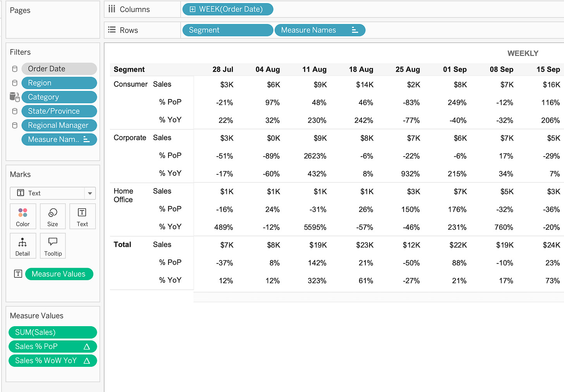The width and height of the screenshot is (564, 392).
Task: Click the Rows shelf icon
Action: [x=112, y=30]
